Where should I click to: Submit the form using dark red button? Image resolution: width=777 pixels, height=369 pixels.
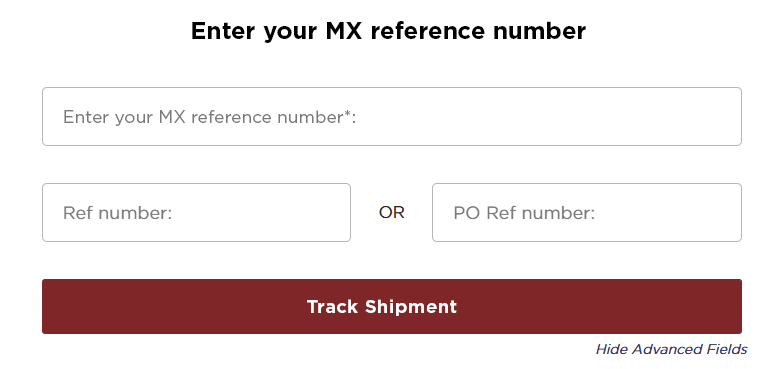point(391,307)
